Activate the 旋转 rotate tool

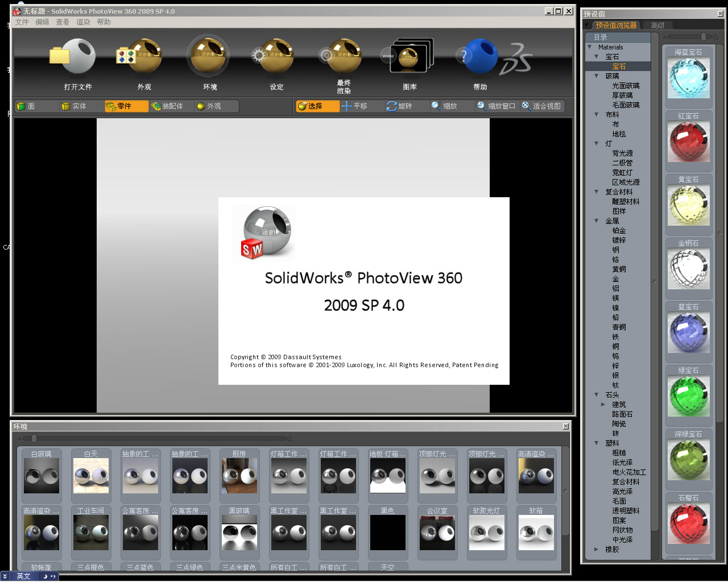point(407,106)
